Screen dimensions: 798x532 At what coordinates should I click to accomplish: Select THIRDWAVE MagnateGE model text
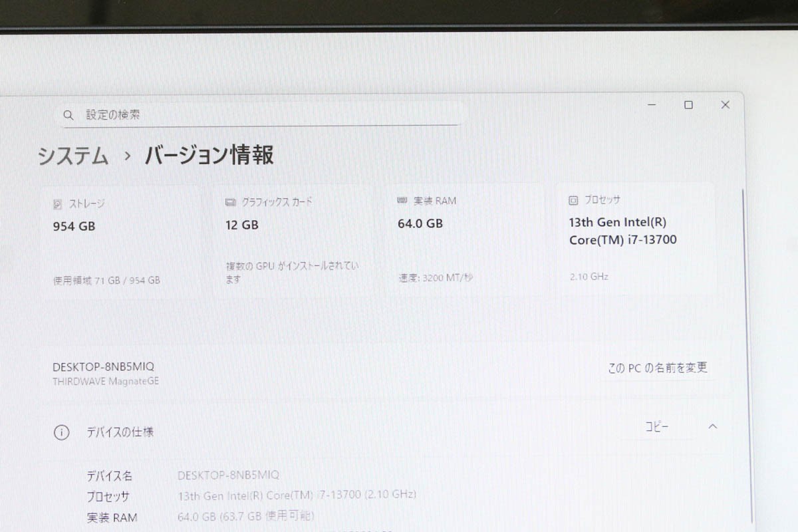[106, 381]
